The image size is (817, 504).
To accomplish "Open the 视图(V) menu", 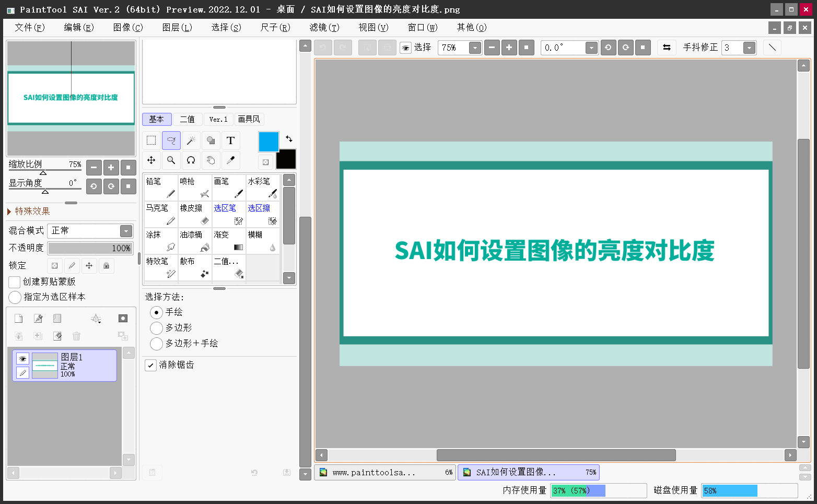I will point(374,27).
